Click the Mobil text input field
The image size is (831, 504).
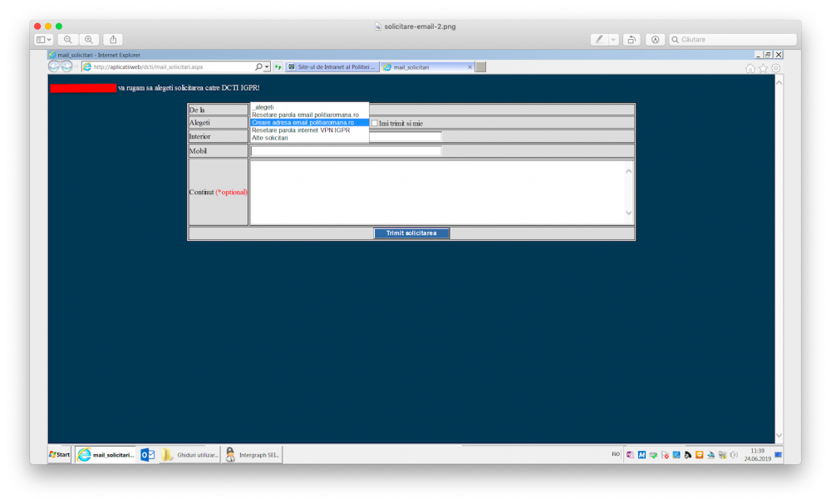pos(346,151)
